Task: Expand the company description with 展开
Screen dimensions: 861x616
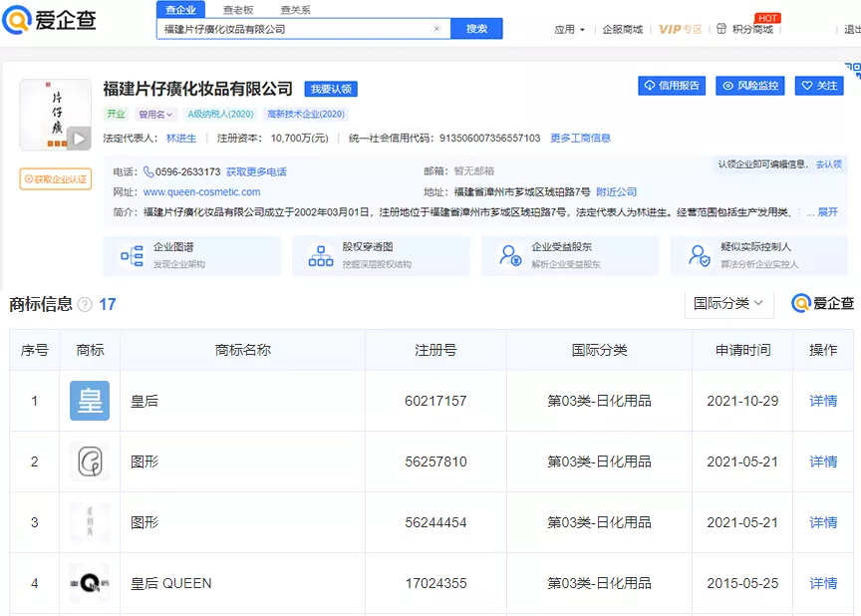Action: click(828, 212)
